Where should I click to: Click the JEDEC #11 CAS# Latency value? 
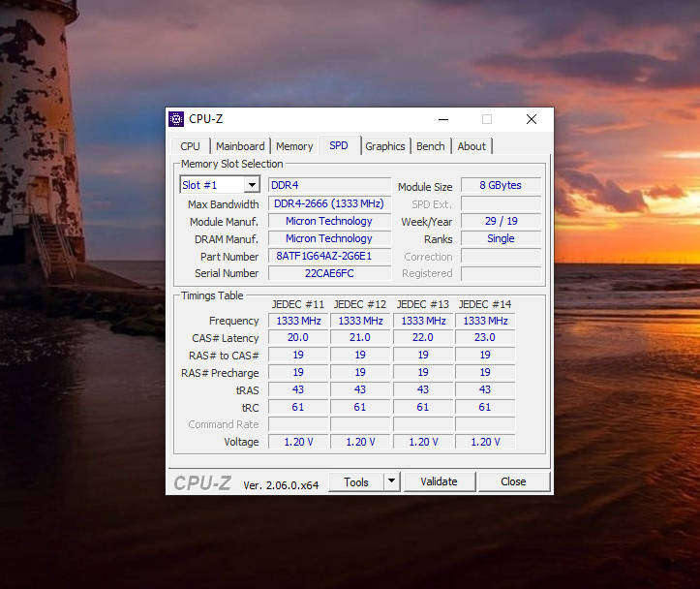click(x=298, y=337)
